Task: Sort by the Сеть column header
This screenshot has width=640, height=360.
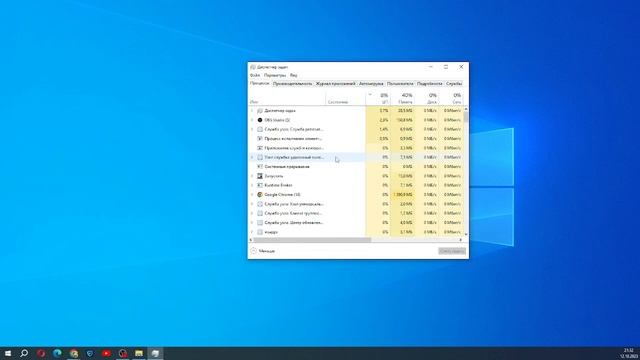Action: click(451, 98)
